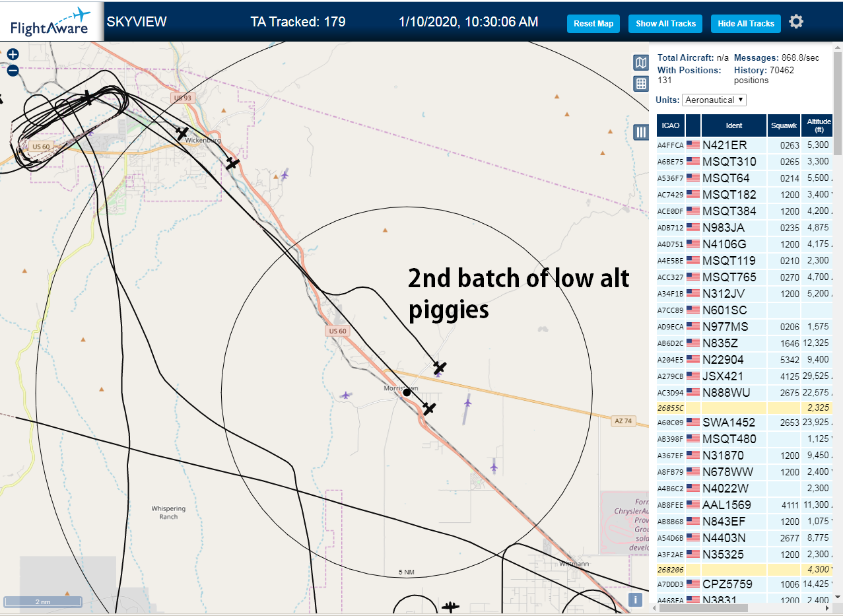This screenshot has width=843, height=616.
Task: Sort table by Ident column header
Action: 733,125
